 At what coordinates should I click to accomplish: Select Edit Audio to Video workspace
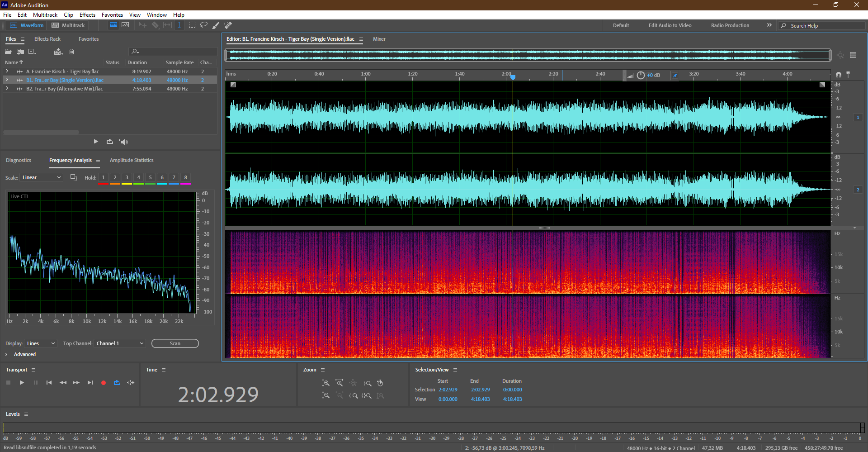tap(670, 25)
